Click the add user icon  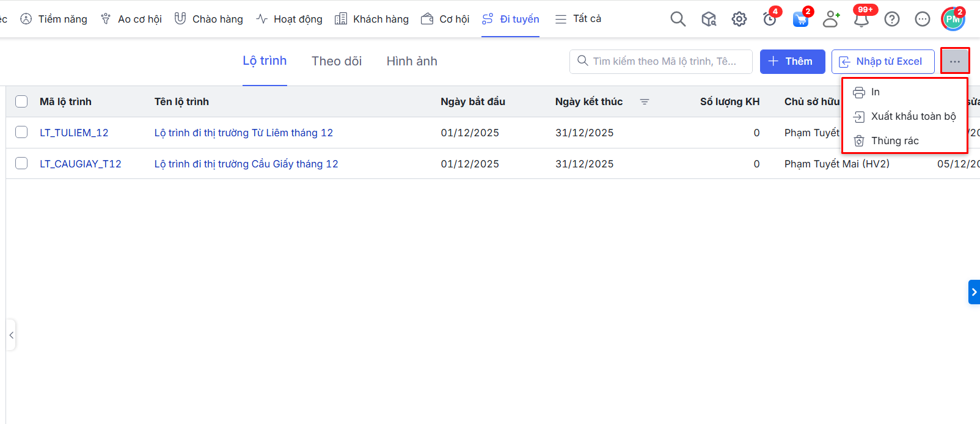click(831, 19)
